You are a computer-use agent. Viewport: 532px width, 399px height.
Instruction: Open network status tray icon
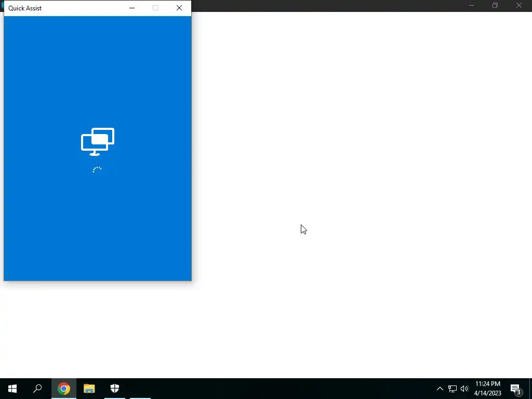[453, 389]
